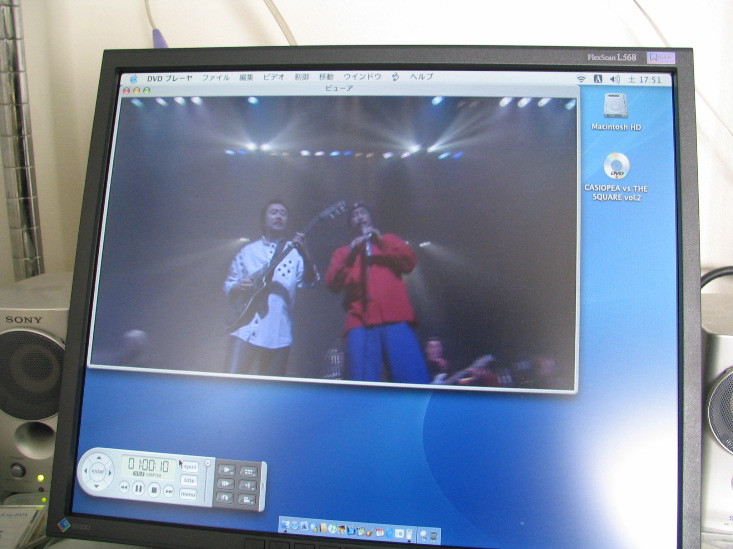The height and width of the screenshot is (549, 733).
Task: Open the script menu icon in the menu bar
Action: tap(395, 77)
